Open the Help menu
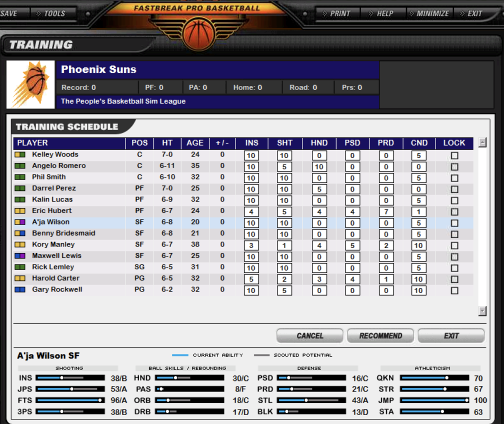This screenshot has width=504, height=424. click(x=381, y=13)
